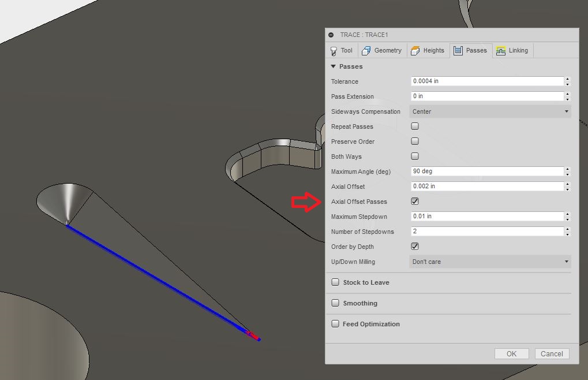
Task: Disable Axial Offset Passes
Action: point(414,201)
